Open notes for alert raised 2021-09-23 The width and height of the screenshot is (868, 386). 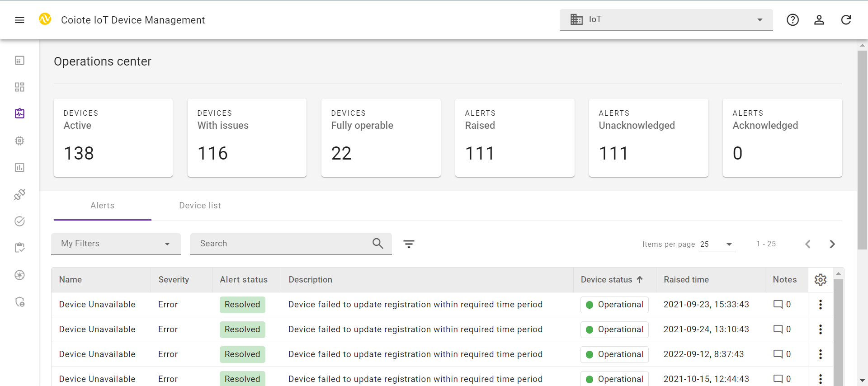coord(782,305)
